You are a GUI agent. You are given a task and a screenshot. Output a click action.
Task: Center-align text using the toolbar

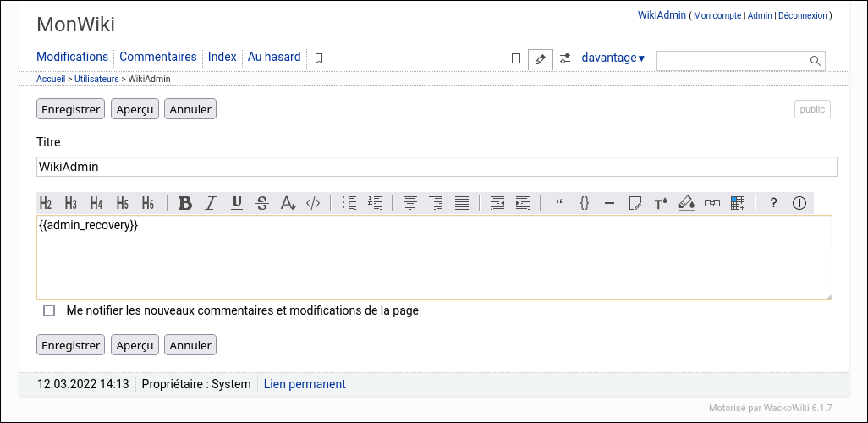pyautogui.click(x=410, y=203)
